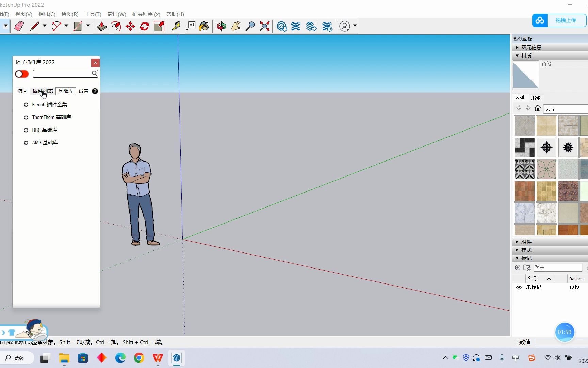
Task: Switch to the 插件列表 tab
Action: [x=43, y=91]
